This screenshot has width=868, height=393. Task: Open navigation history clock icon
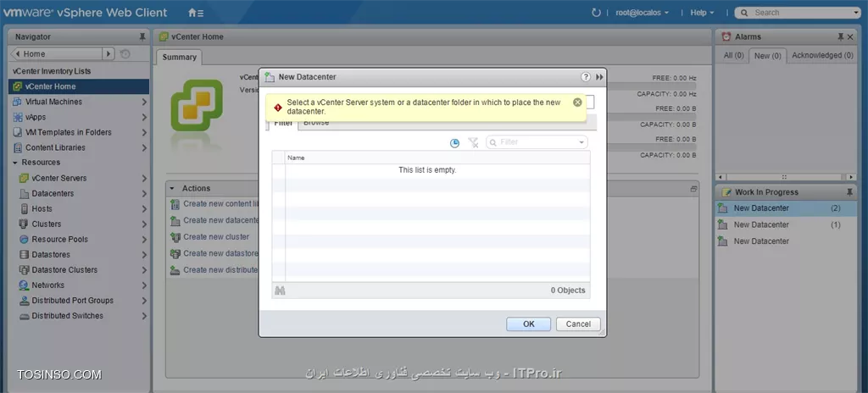coord(125,53)
